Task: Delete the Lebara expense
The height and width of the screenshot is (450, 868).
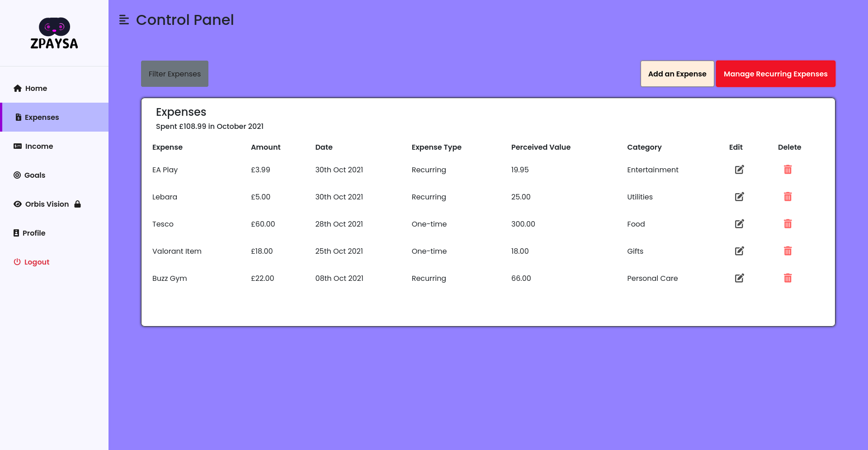Action: click(x=788, y=197)
